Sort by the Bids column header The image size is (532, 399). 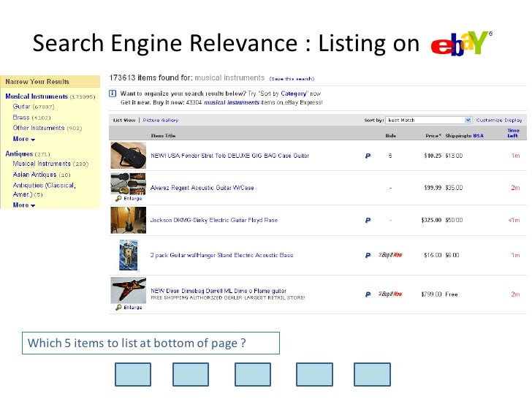point(390,136)
